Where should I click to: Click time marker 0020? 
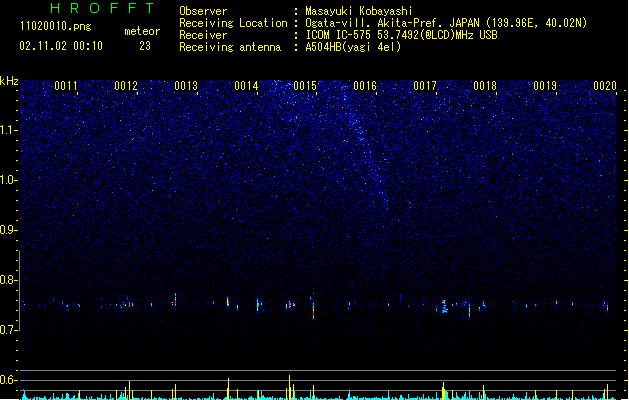(x=605, y=86)
